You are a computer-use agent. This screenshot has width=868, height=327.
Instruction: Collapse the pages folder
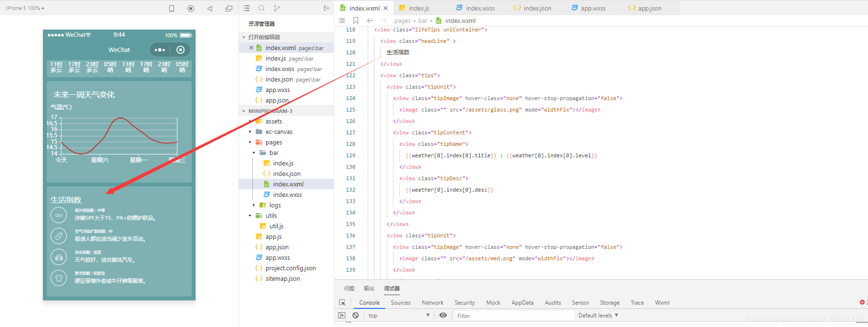(250, 142)
